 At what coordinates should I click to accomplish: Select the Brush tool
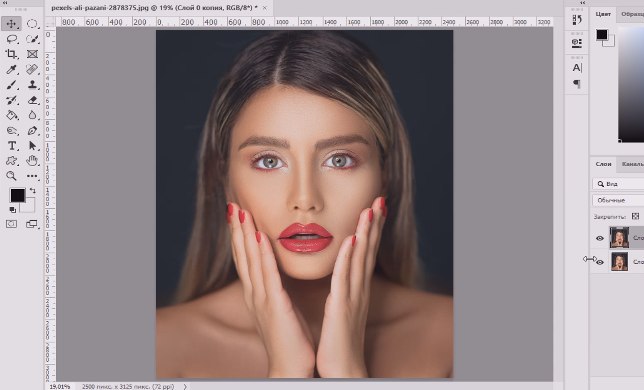[x=11, y=85]
